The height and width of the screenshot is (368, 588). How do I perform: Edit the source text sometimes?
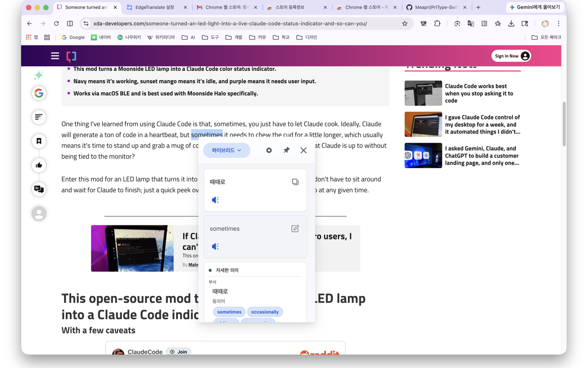click(295, 229)
